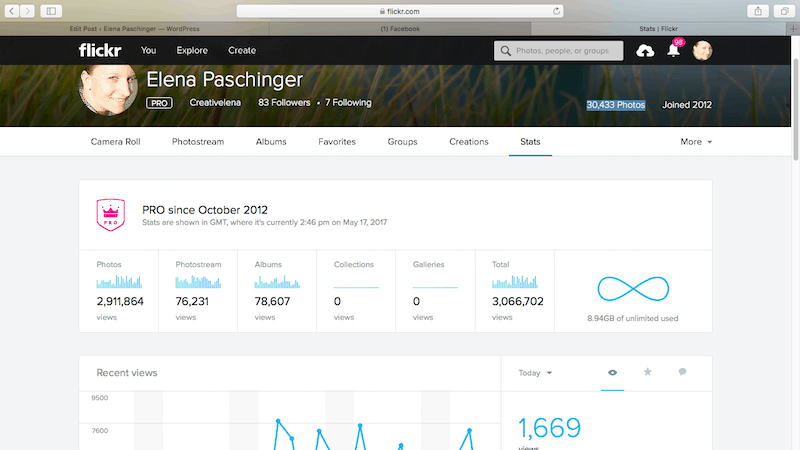Switch to the Creations tab

(469, 142)
